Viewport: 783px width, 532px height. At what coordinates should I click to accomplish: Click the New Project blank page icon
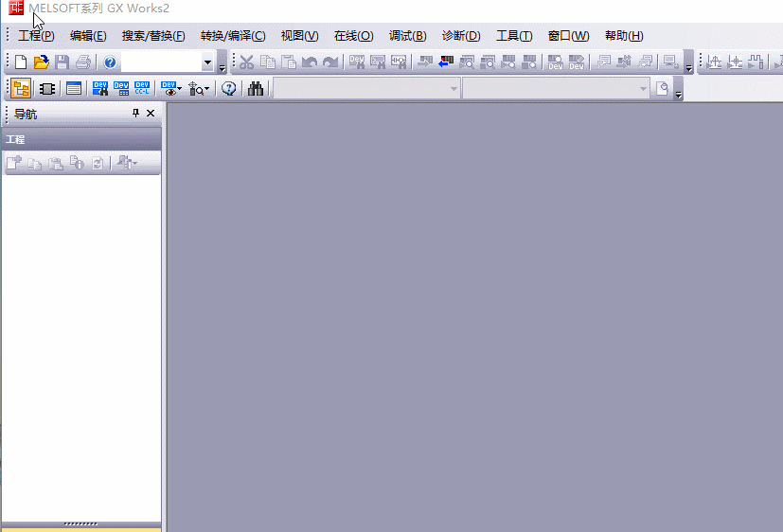(x=21, y=62)
